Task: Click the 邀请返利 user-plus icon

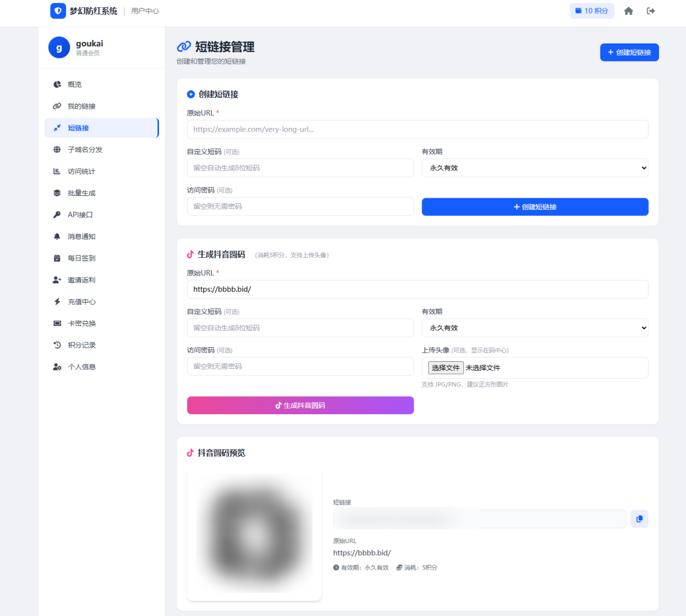Action: click(x=57, y=280)
